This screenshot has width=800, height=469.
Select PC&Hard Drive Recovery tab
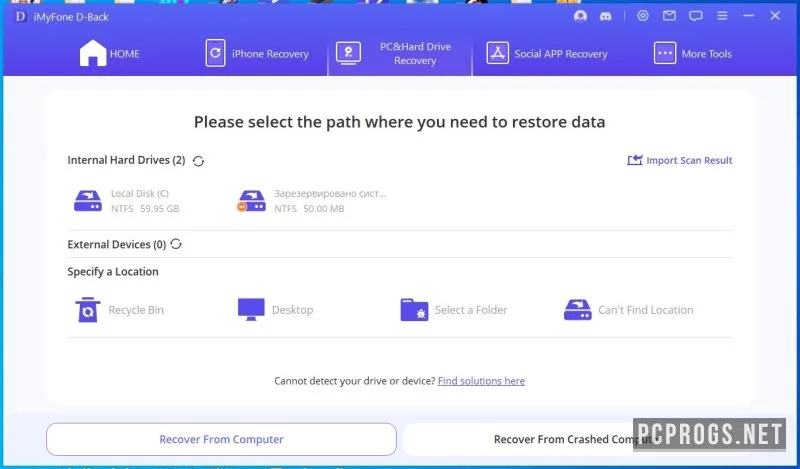[x=399, y=53]
